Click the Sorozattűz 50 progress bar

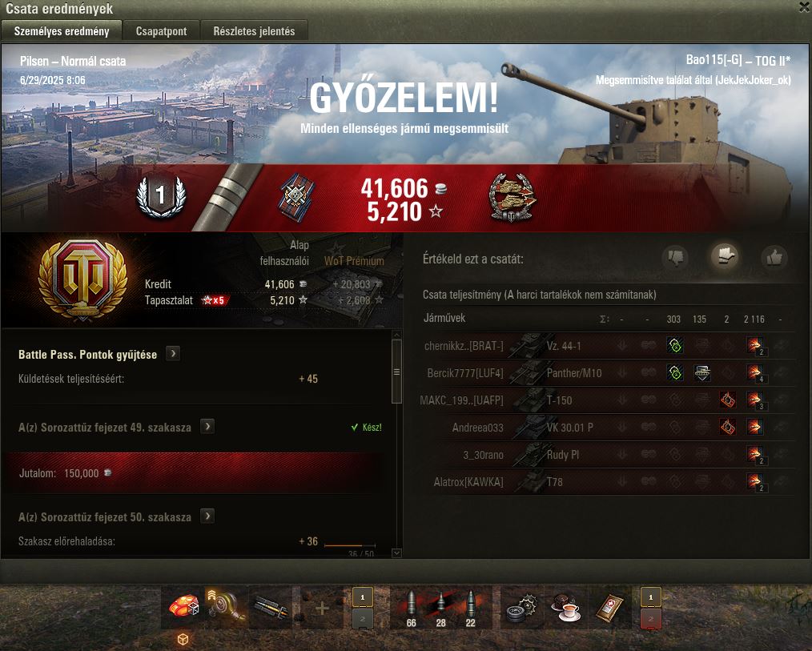(x=350, y=545)
